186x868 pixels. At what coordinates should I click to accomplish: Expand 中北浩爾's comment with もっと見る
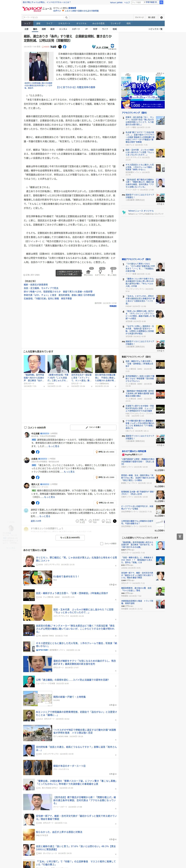[54, 446]
